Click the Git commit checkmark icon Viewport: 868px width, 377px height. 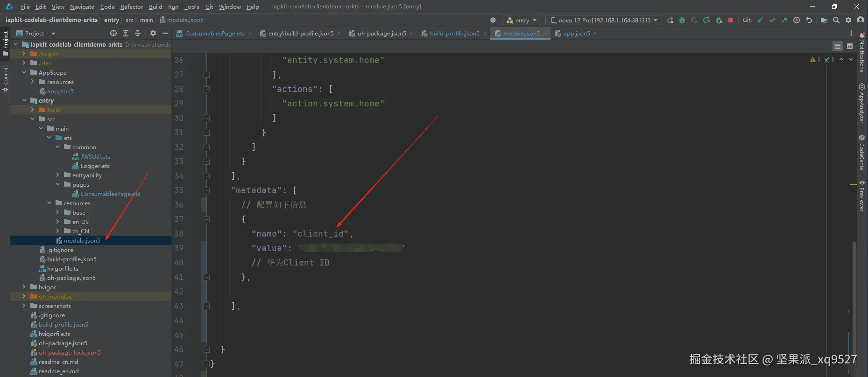[772, 20]
